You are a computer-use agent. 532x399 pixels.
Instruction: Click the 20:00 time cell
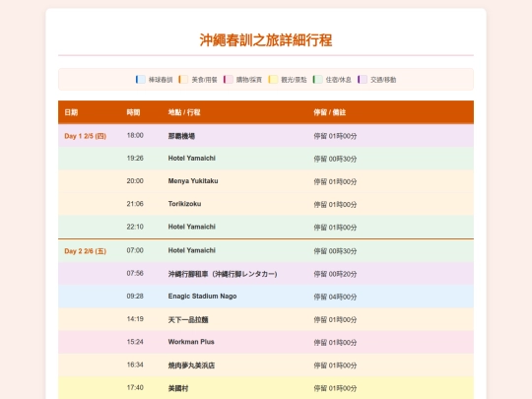(x=135, y=181)
